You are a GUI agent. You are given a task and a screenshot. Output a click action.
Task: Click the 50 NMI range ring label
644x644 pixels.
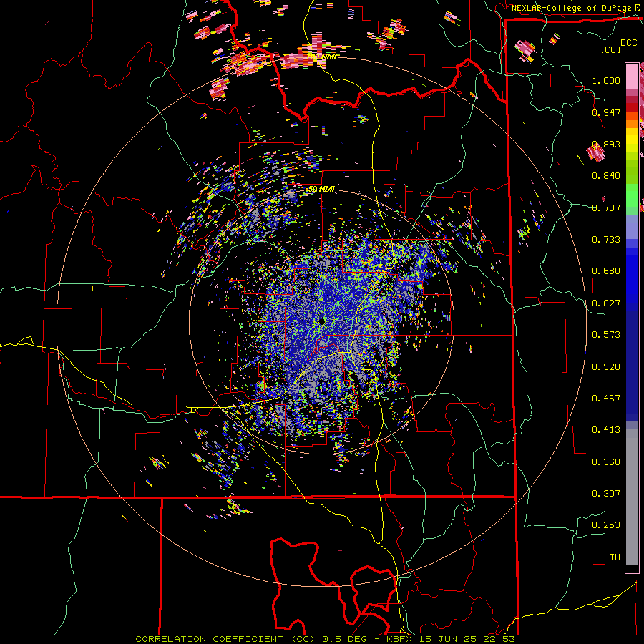[x=321, y=189]
